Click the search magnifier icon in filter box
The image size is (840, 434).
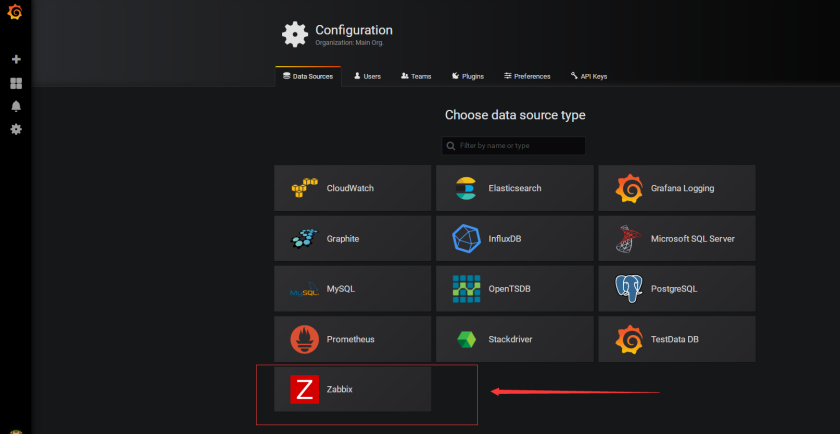pyautogui.click(x=451, y=146)
